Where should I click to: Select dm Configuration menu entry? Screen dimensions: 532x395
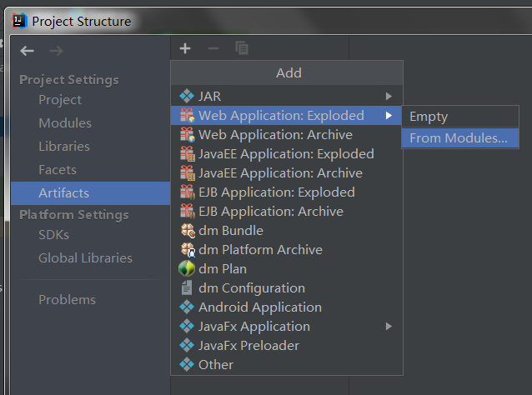tap(287, 287)
